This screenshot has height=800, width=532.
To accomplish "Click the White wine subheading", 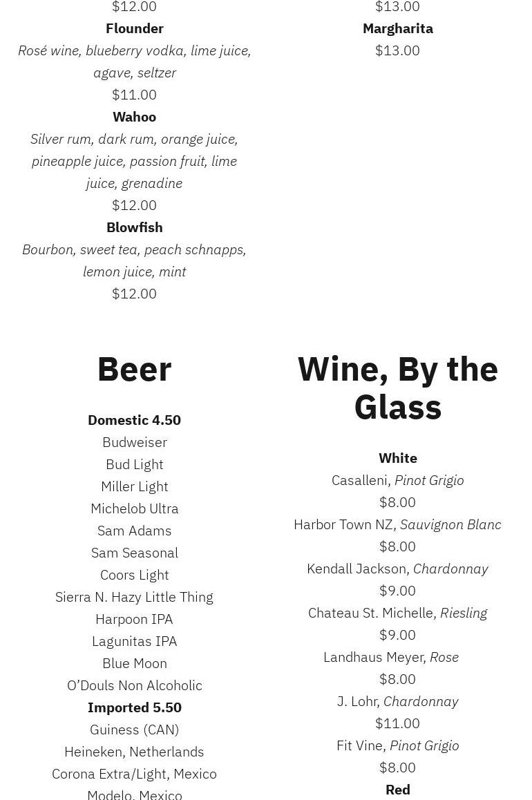I will click(398, 458).
